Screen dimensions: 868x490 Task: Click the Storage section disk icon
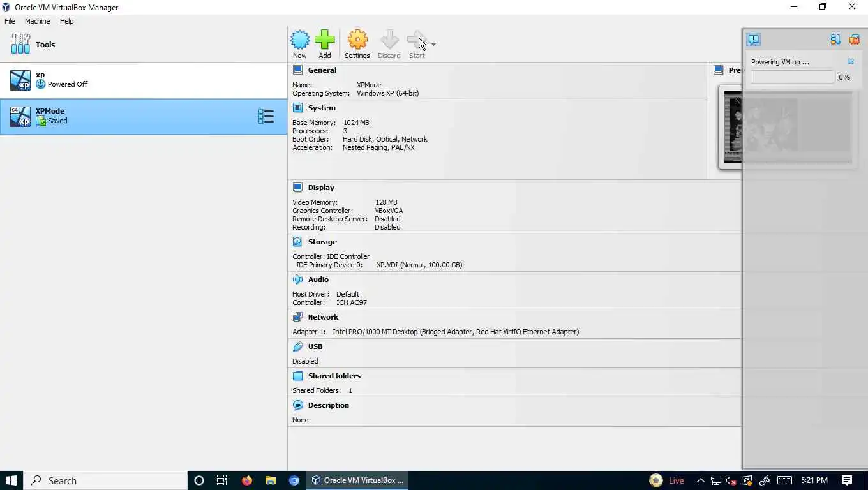click(x=297, y=242)
